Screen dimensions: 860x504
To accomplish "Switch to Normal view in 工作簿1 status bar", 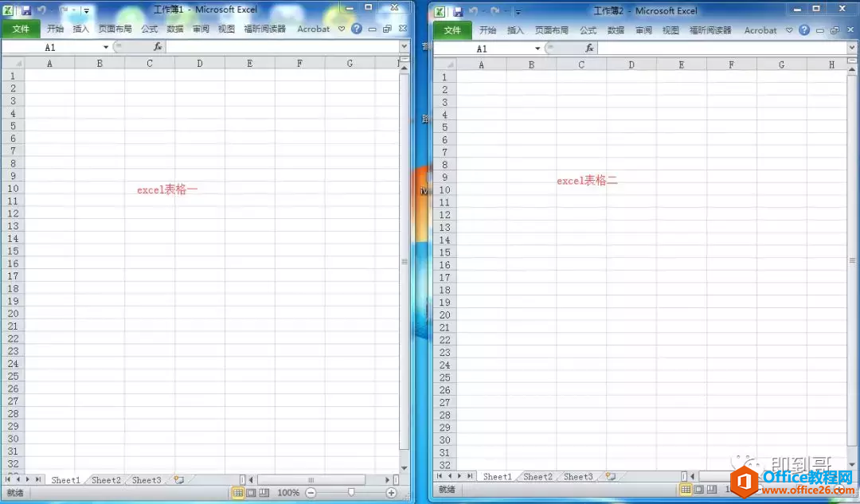I will coord(237,493).
